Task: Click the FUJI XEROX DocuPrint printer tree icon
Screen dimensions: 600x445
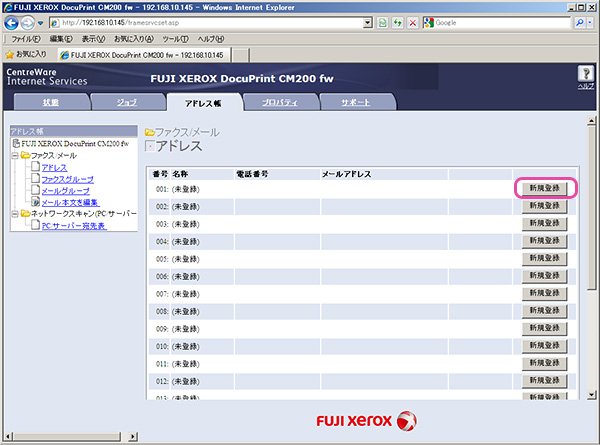Action: pyautogui.click(x=14, y=144)
